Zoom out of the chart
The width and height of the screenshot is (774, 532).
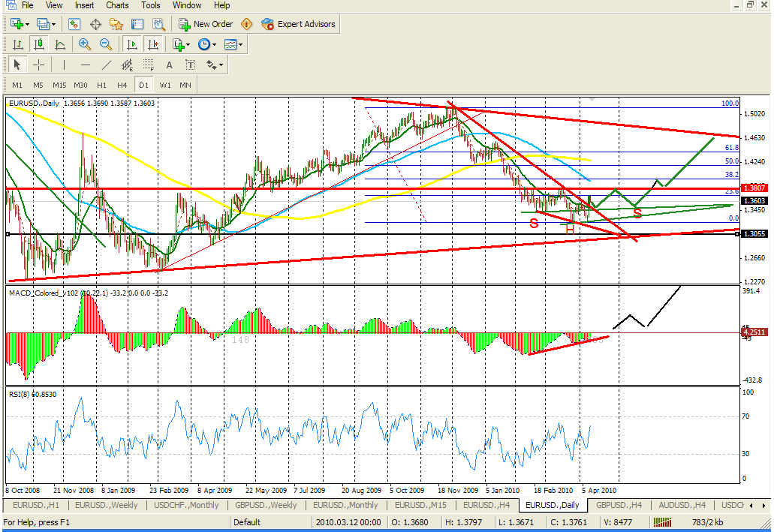click(x=106, y=44)
